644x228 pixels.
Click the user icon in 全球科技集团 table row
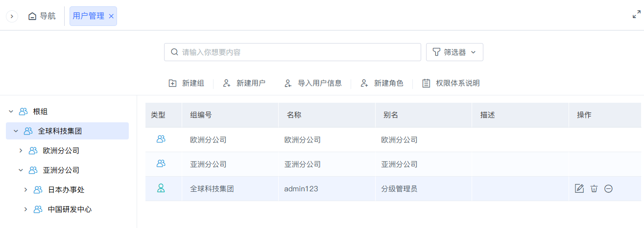coord(161,188)
